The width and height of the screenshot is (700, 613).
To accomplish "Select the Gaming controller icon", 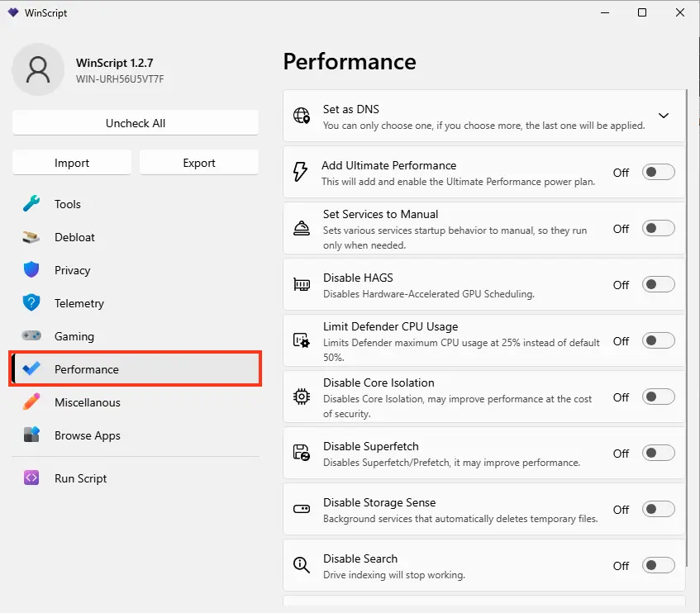I will 31,335.
